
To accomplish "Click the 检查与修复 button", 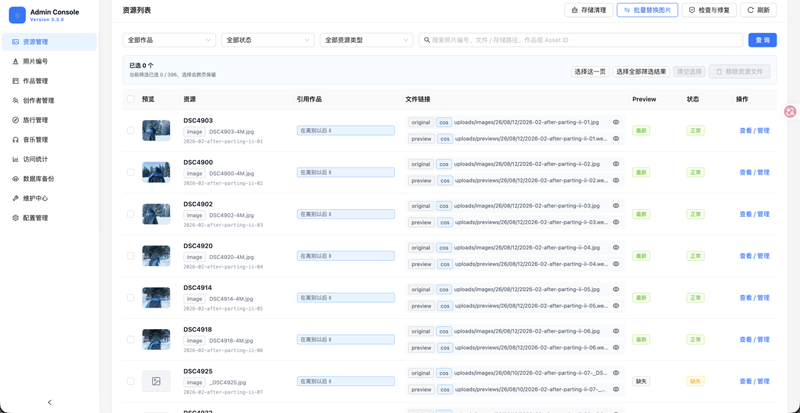I will coord(709,10).
